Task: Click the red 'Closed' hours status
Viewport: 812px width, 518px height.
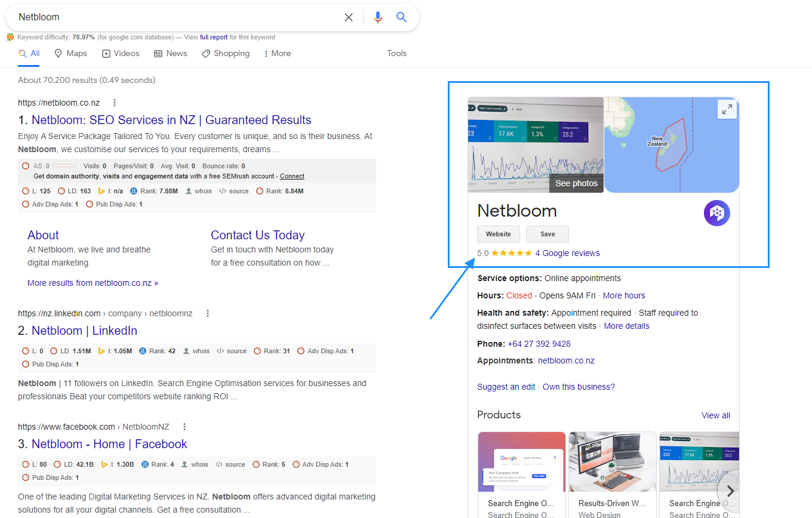Action: 519,295
